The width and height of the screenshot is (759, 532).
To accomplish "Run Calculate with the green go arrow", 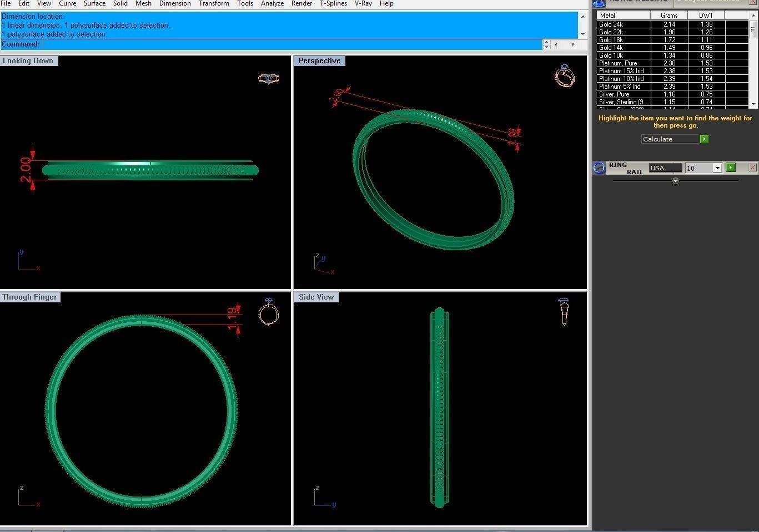I will pos(704,139).
